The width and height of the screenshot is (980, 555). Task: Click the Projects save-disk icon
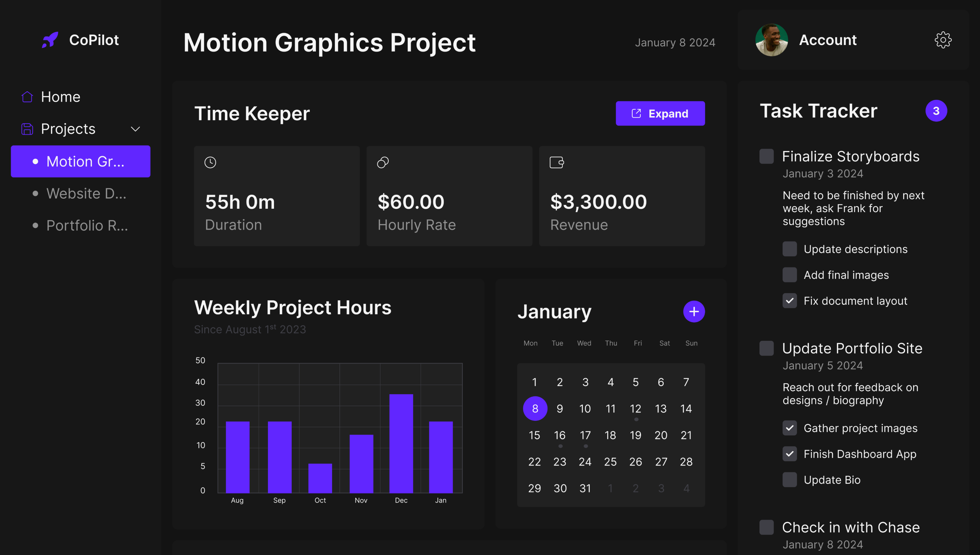click(27, 129)
